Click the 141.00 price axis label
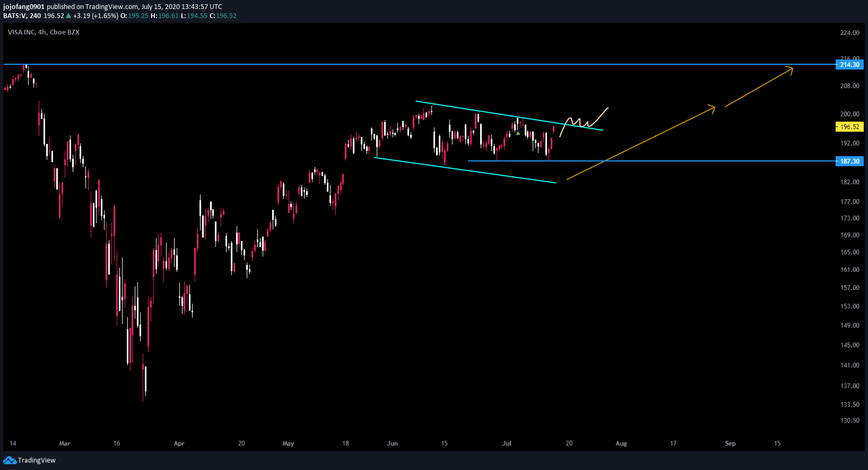Viewport: 868px width, 470px height. [849, 365]
